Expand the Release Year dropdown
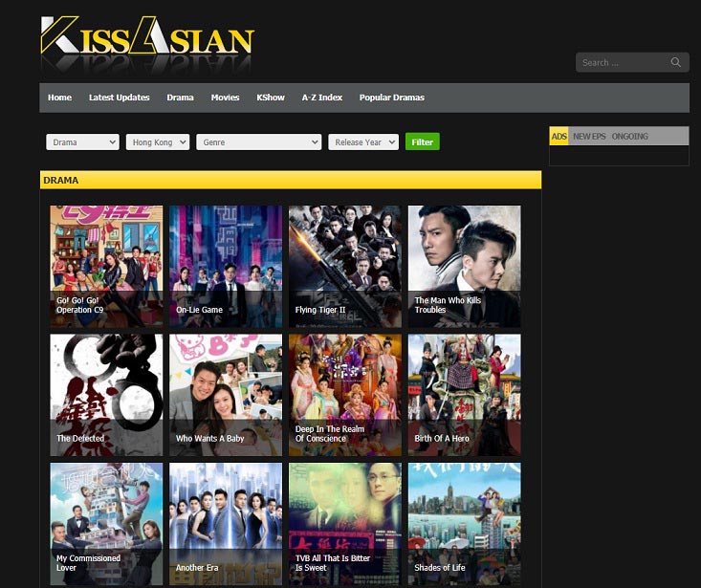This screenshot has height=588, width=701. (x=363, y=142)
